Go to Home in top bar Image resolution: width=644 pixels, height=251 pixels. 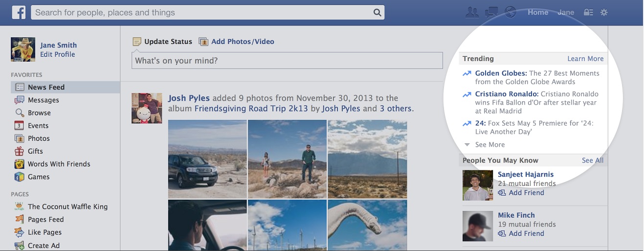point(538,12)
